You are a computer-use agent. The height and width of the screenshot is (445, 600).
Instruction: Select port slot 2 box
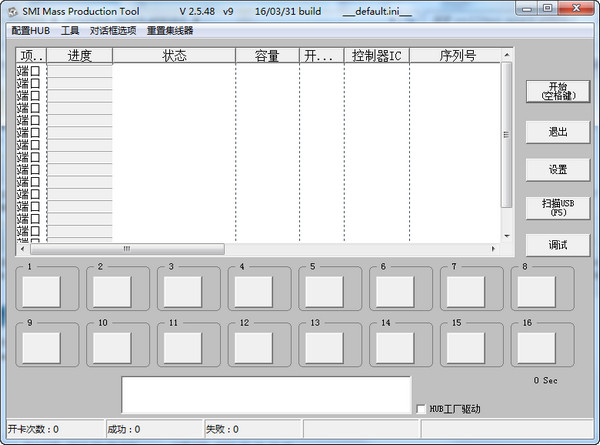112,292
